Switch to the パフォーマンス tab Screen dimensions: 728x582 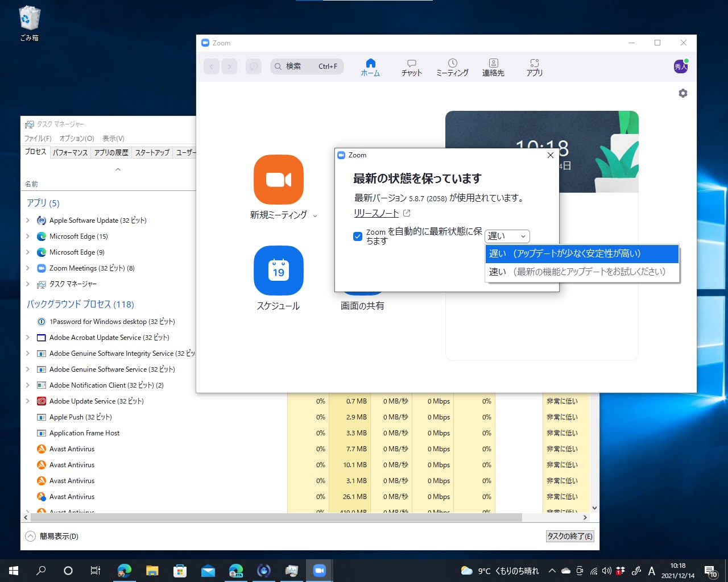click(70, 152)
